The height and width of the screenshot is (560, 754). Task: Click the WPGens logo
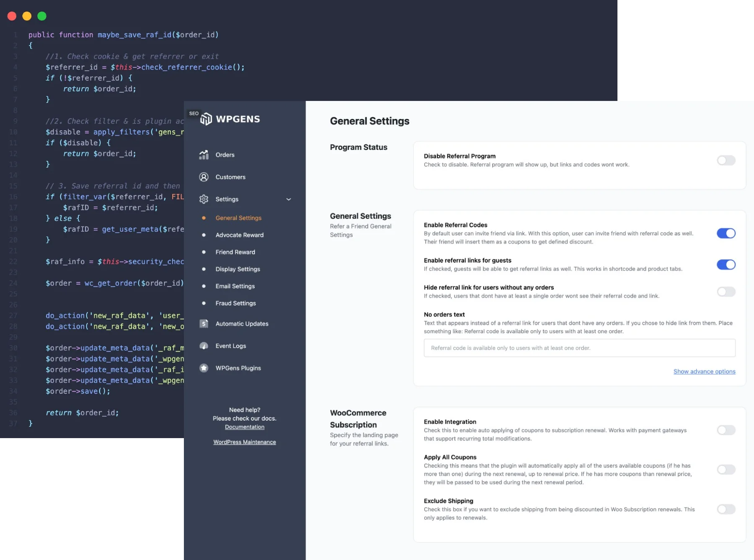[231, 119]
